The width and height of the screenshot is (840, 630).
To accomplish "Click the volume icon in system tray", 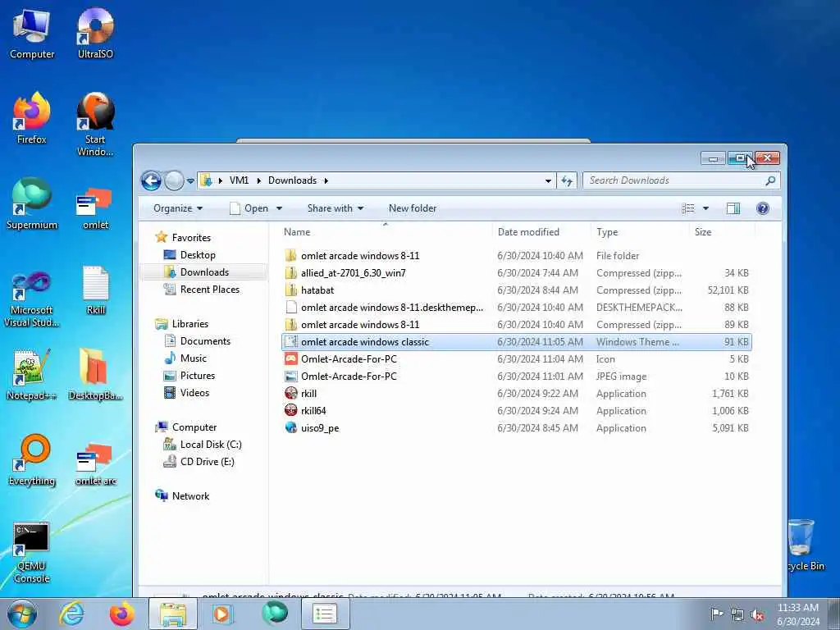I will [757, 614].
